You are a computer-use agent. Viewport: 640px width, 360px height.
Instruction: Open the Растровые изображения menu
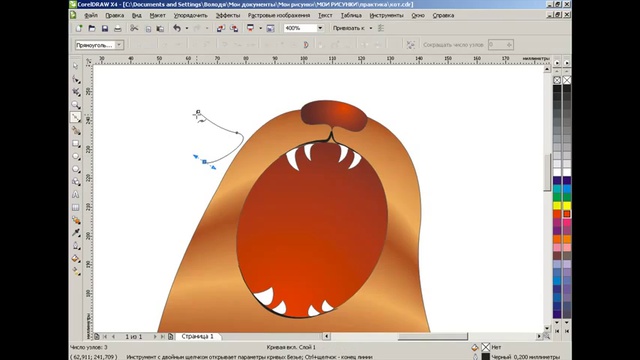(x=279, y=15)
